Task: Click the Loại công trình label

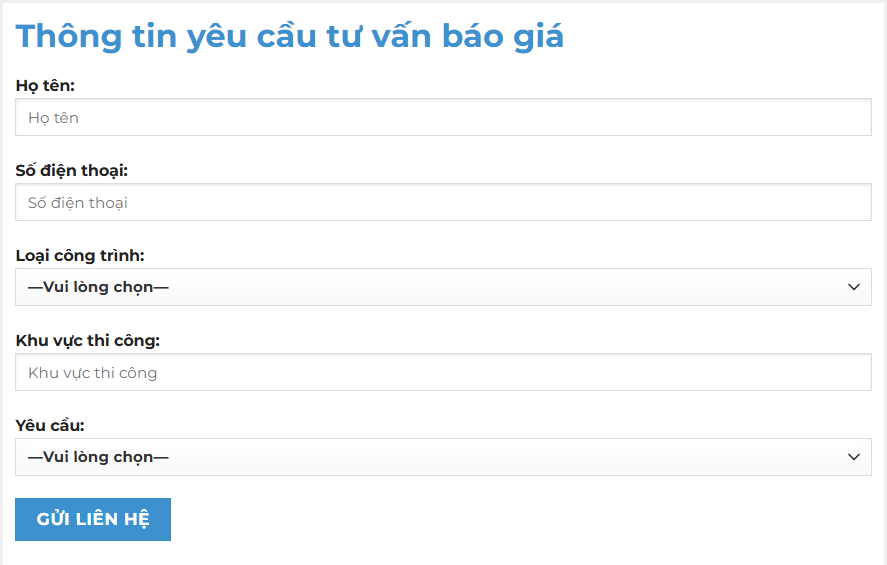Action: coord(80,256)
